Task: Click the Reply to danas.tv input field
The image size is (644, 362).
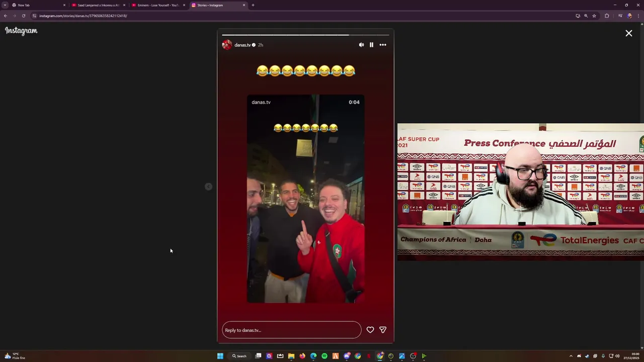Action: point(291,330)
